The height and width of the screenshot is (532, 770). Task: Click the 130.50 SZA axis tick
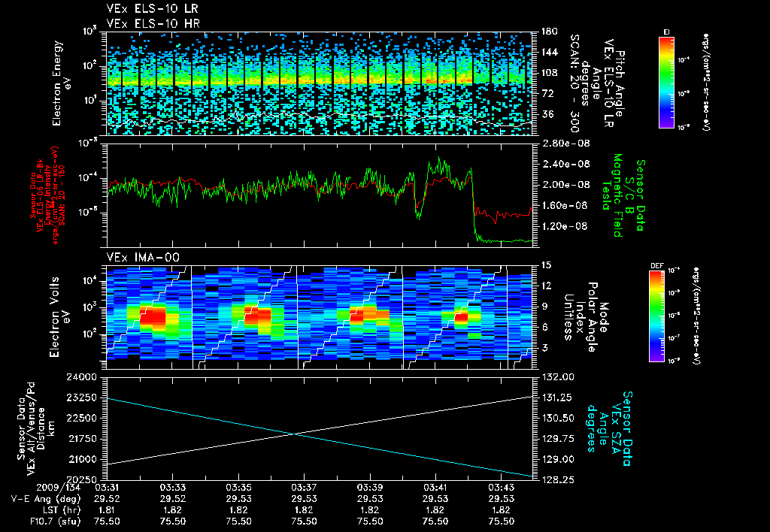[557, 419]
